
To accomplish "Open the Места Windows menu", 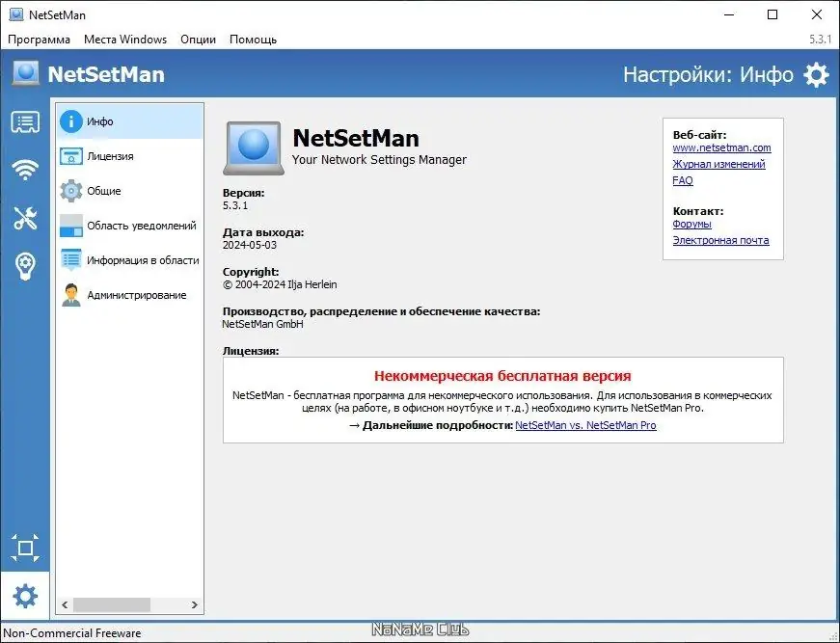I will click(125, 40).
